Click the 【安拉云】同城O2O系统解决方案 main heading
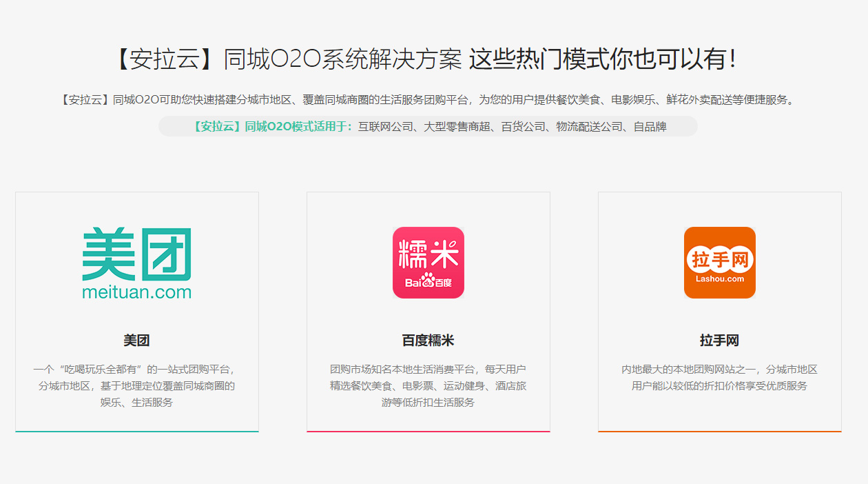The width and height of the screenshot is (868, 484). tap(428, 59)
